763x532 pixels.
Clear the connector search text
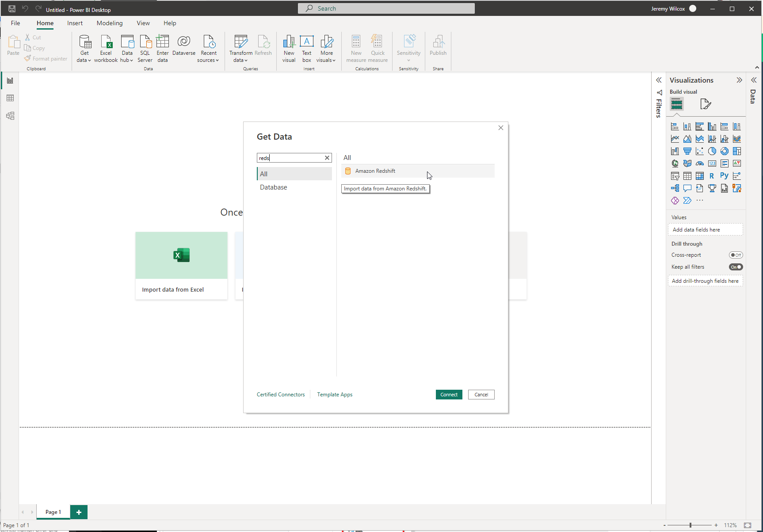coord(327,158)
